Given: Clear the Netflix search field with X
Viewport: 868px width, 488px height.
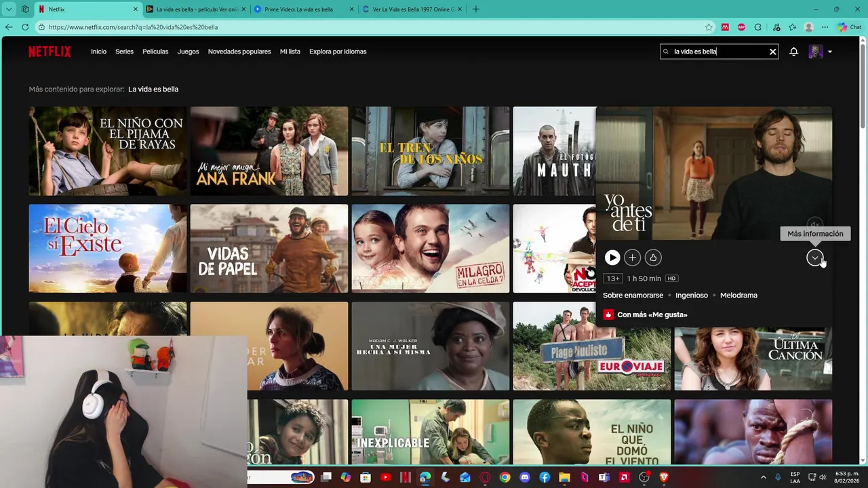Looking at the screenshot, I should (772, 52).
